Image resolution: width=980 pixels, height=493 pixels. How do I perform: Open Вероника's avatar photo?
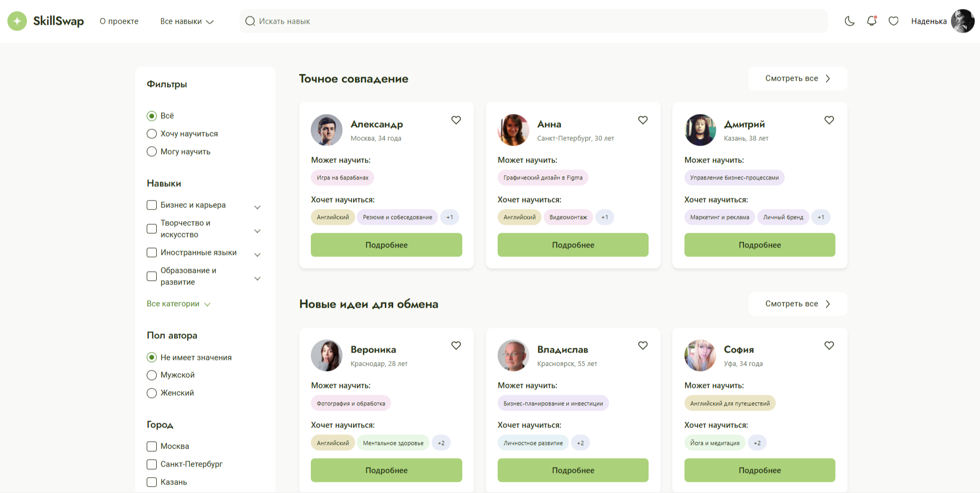327,355
